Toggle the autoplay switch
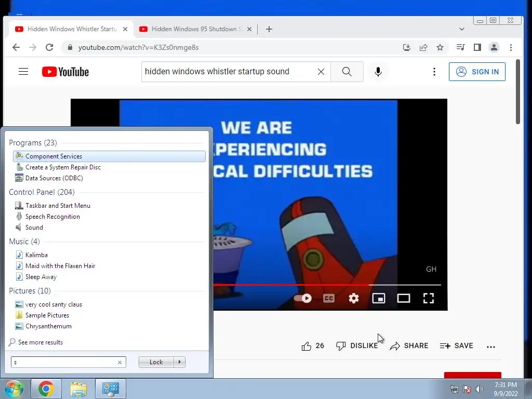This screenshot has height=399, width=532. [303, 298]
